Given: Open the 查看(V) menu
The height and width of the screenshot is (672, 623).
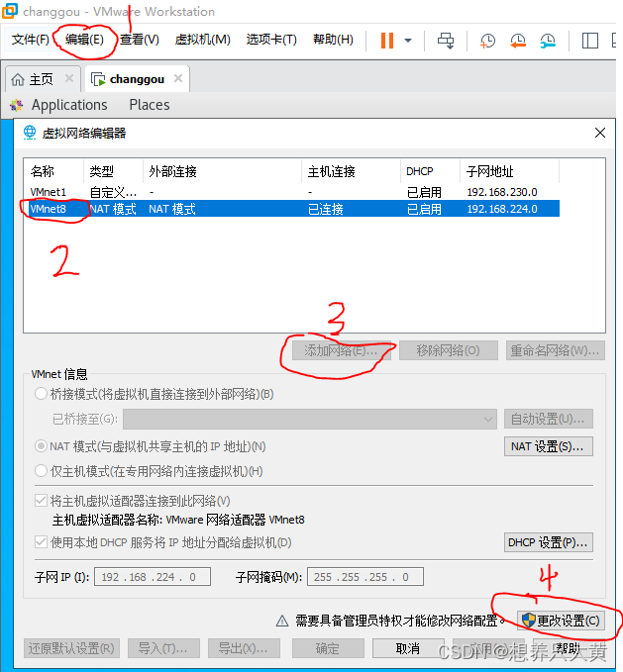Looking at the screenshot, I should coord(140,40).
